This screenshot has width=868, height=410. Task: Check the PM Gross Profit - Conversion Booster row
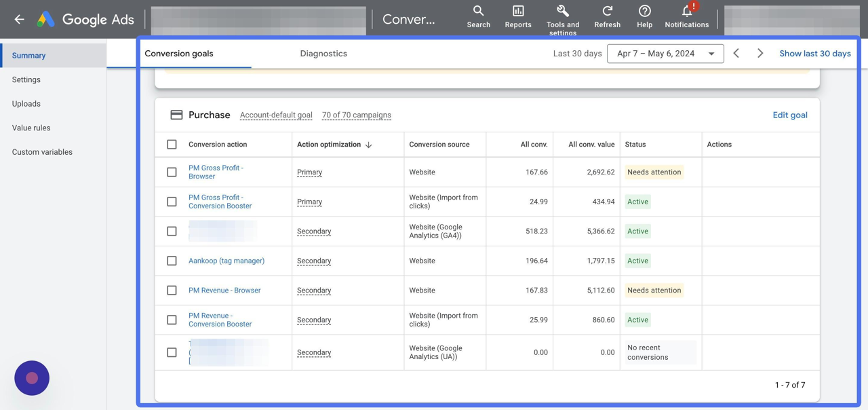172,202
